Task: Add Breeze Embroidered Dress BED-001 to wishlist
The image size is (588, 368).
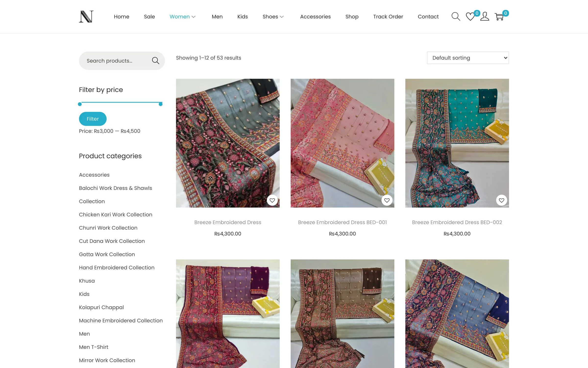Action: 387,200
